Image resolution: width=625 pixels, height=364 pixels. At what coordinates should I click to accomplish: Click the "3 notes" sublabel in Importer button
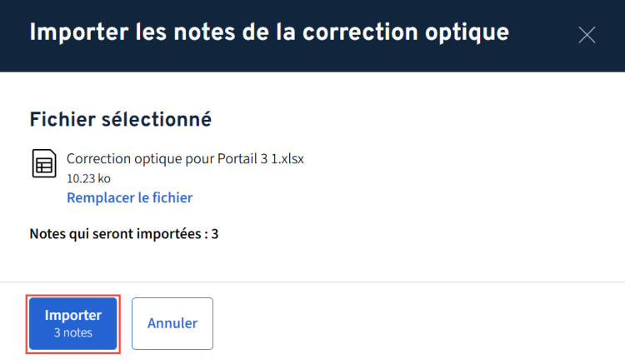click(73, 332)
